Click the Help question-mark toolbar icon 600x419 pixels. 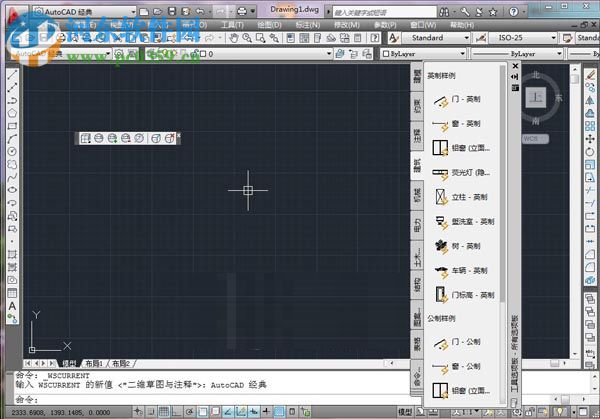point(375,37)
